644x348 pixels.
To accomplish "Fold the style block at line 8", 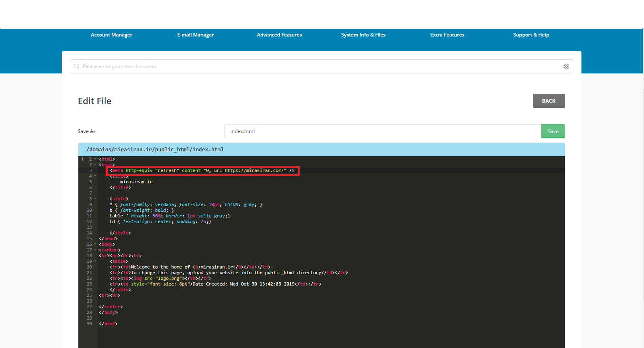I will pyautogui.click(x=95, y=199).
